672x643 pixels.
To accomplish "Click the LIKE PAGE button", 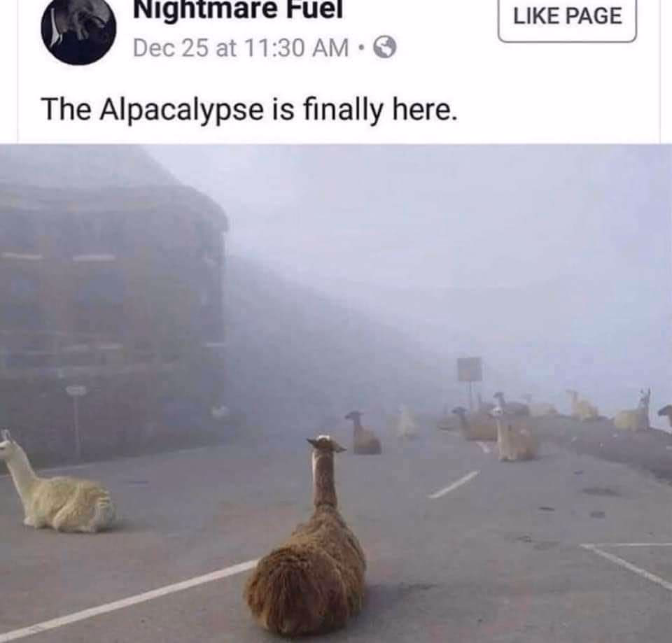I will coord(567,17).
